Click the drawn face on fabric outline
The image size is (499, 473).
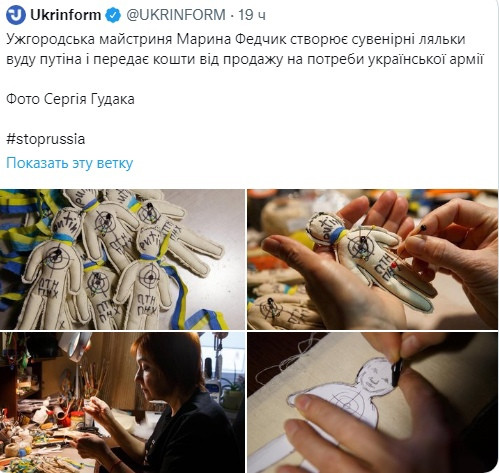click(x=378, y=376)
